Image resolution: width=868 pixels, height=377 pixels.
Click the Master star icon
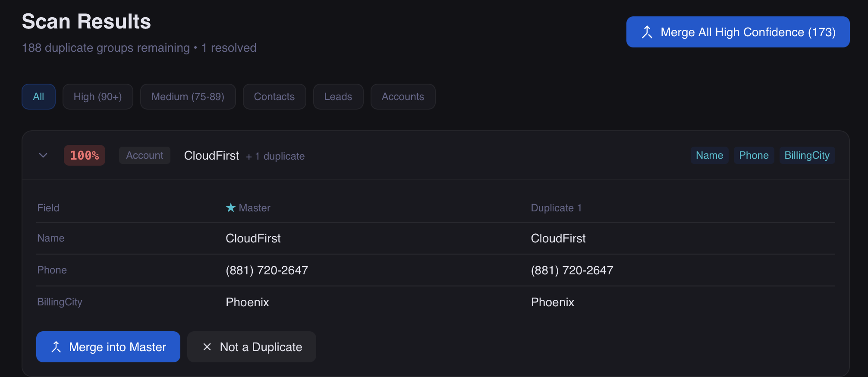click(x=231, y=208)
